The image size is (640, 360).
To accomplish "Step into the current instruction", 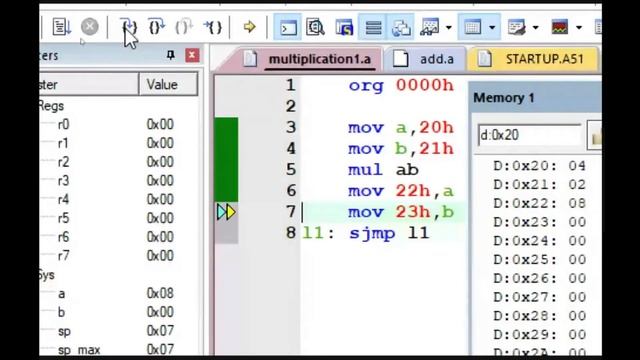I will pyautogui.click(x=129, y=27).
